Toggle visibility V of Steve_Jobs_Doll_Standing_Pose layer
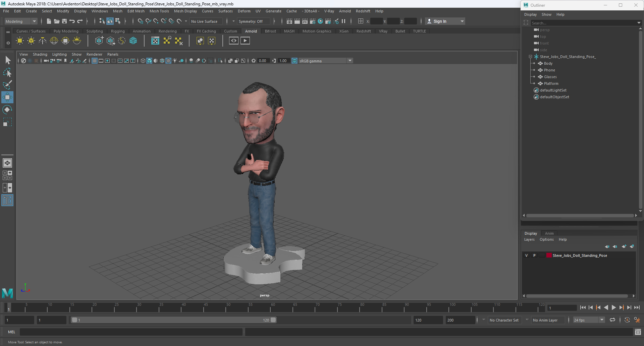 (526, 255)
